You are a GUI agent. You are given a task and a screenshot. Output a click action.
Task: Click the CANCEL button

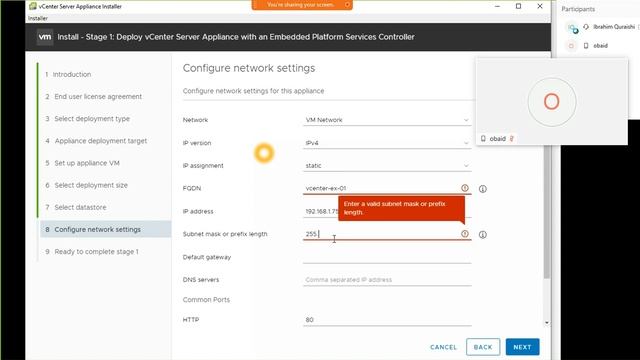coord(443,347)
